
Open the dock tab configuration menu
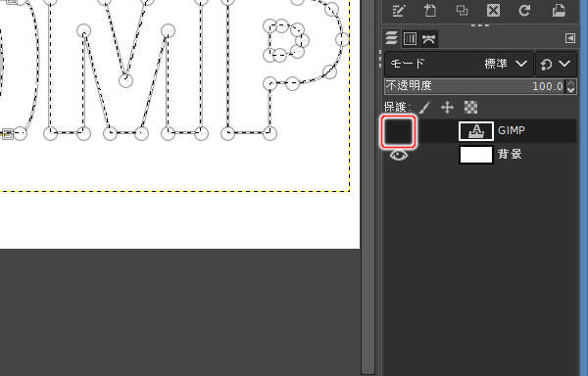tap(570, 38)
